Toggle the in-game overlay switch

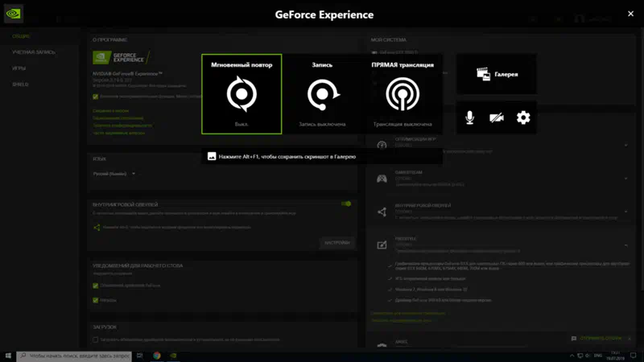[346, 204]
